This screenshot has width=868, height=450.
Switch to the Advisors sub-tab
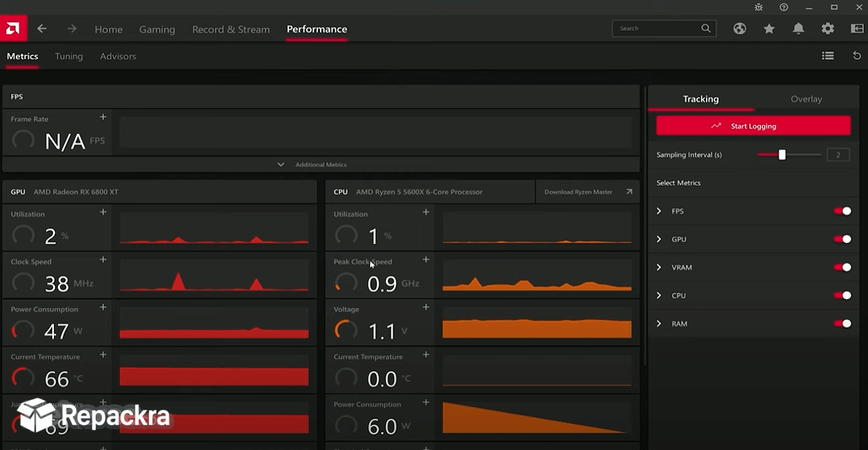tap(118, 56)
